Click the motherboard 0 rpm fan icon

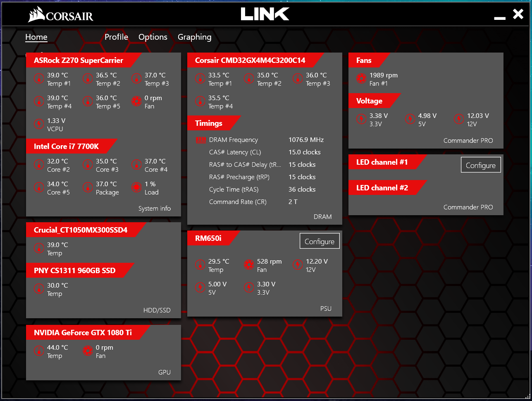[x=136, y=101]
